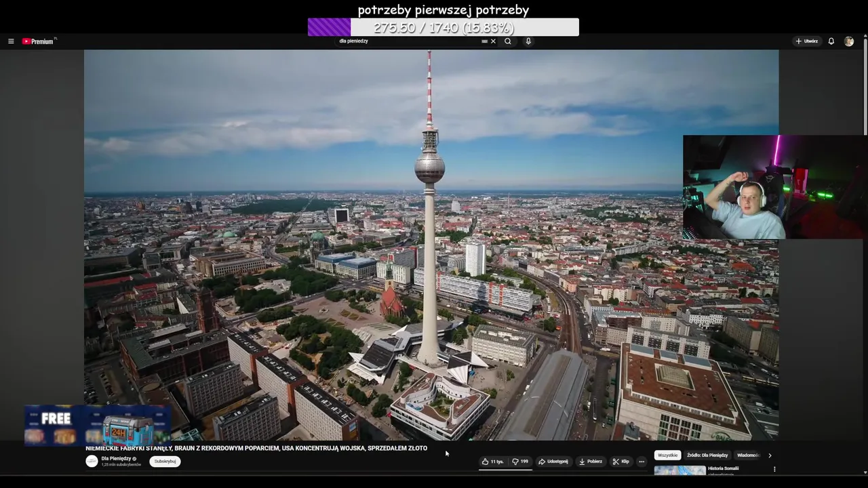Subscribe with the Subskrybuj button
Image resolution: width=868 pixels, height=488 pixels.
coord(165,462)
